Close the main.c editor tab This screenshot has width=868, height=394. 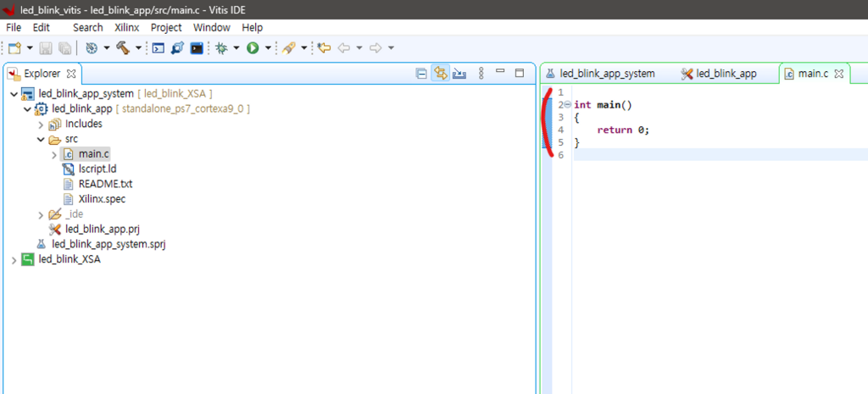pyautogui.click(x=838, y=74)
